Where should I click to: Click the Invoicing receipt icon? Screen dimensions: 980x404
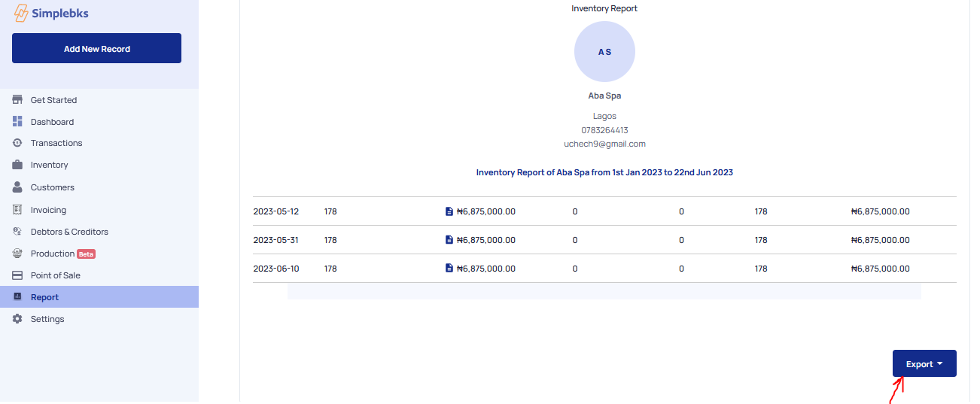17,210
